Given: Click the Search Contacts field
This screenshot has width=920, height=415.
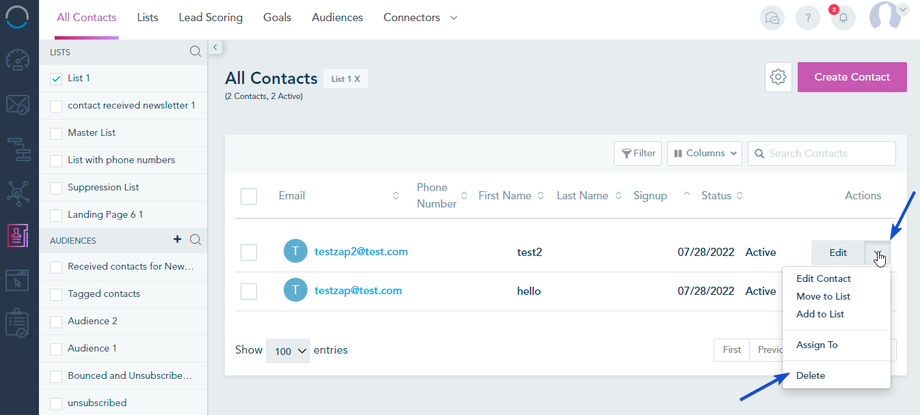Looking at the screenshot, I should pyautogui.click(x=822, y=153).
